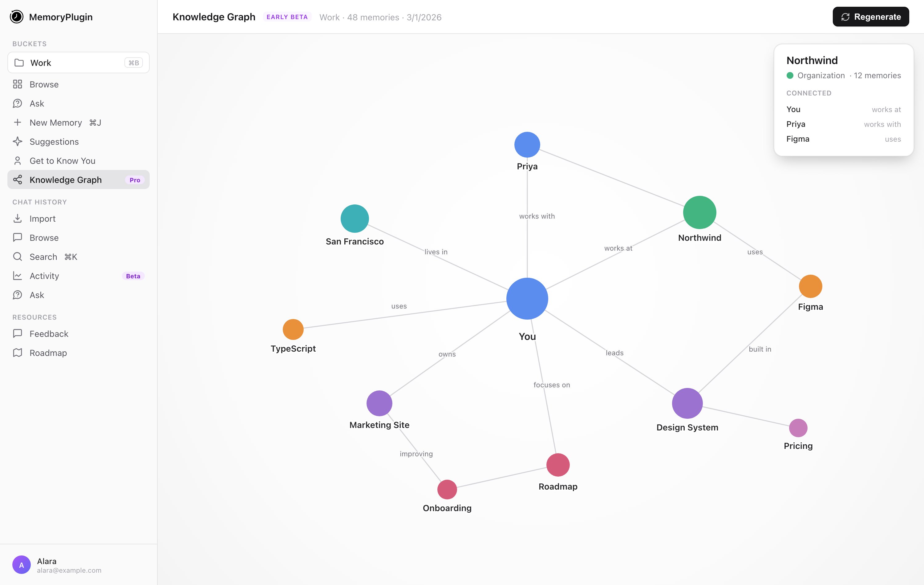Open Import in chat history
Screen dimensions: 924x585
[78, 219]
